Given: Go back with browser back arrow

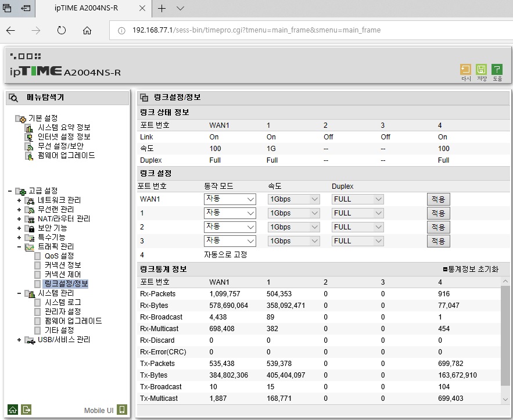Looking at the screenshot, I should (10, 30).
